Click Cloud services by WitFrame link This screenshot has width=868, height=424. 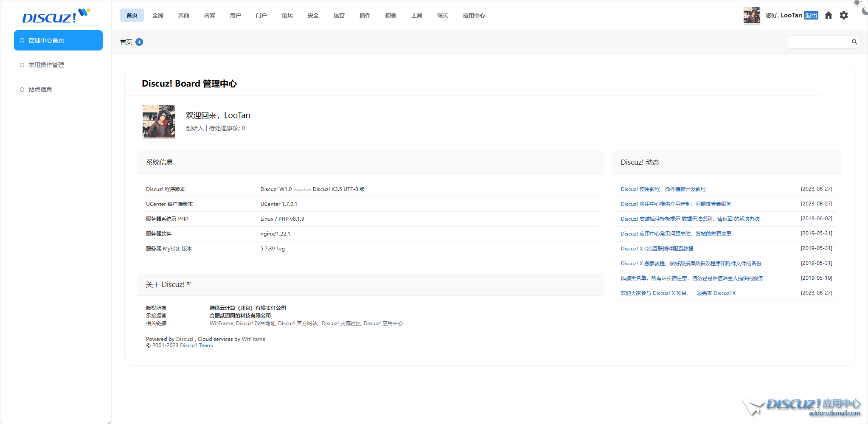253,339
